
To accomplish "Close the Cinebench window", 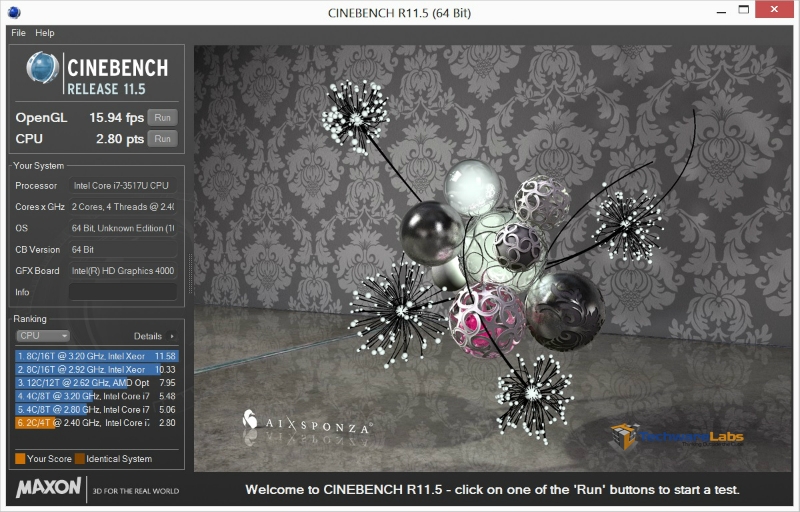I will pos(774,9).
